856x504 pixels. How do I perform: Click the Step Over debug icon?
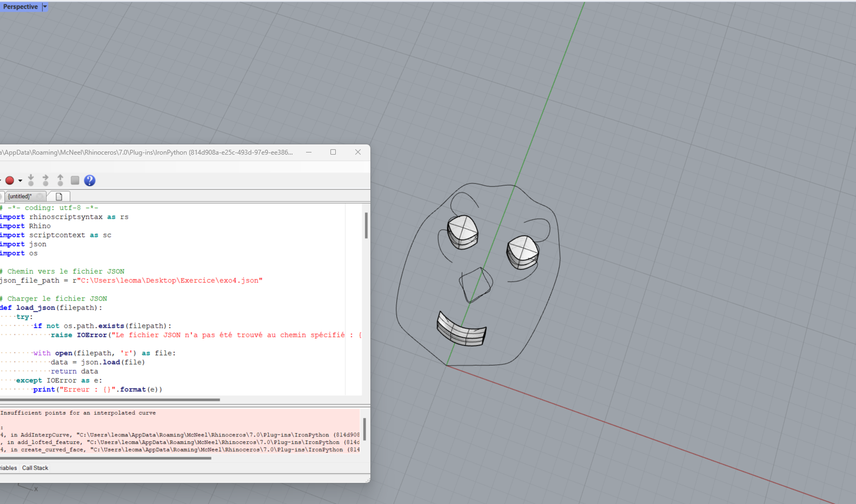click(x=45, y=180)
